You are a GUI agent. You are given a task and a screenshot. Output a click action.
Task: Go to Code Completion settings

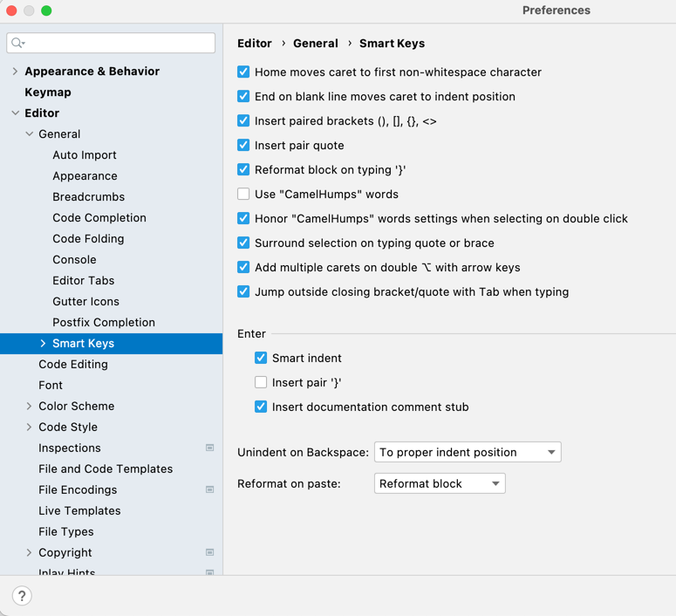(99, 218)
